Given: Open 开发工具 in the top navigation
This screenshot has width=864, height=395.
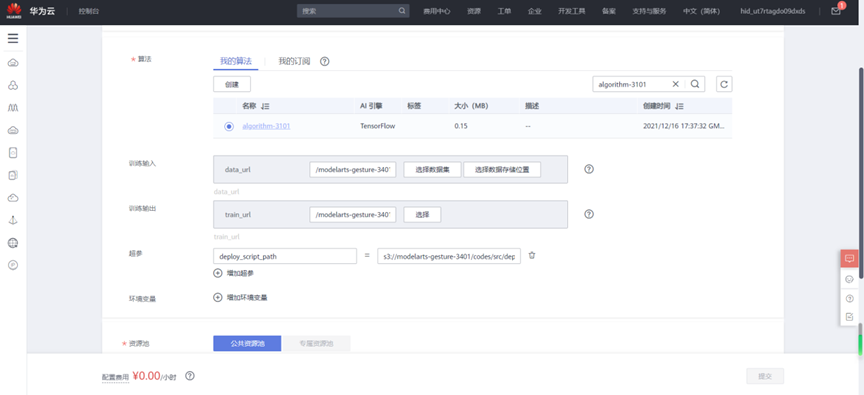Looking at the screenshot, I should click(x=571, y=11).
